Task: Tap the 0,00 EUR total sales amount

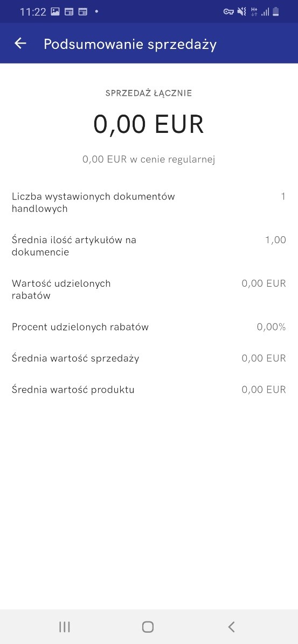Action: (149, 124)
